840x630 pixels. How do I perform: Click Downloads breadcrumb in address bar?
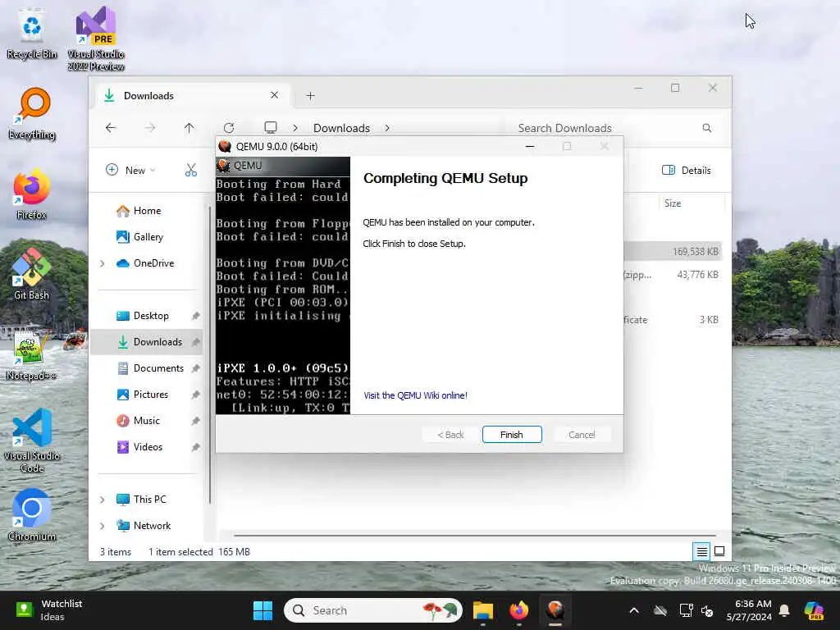(342, 128)
